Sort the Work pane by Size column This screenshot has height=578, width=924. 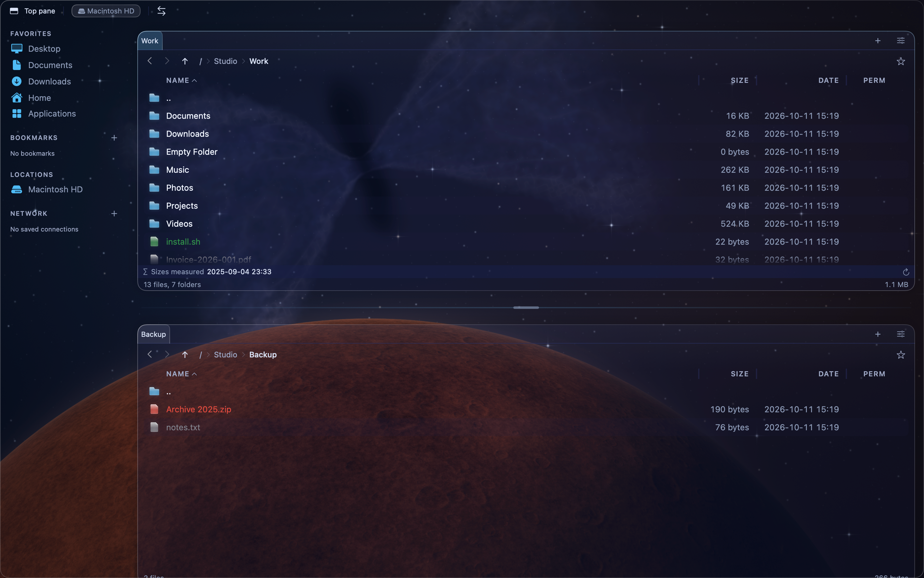(x=740, y=80)
